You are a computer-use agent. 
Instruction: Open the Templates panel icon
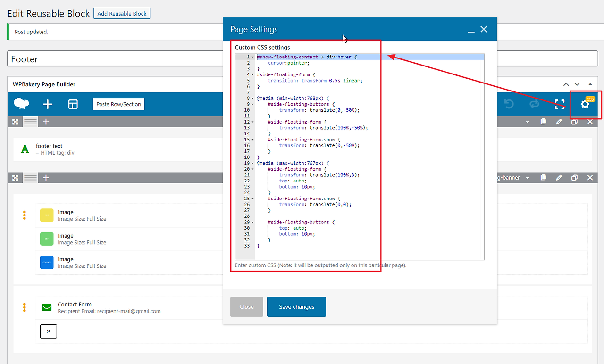click(73, 104)
